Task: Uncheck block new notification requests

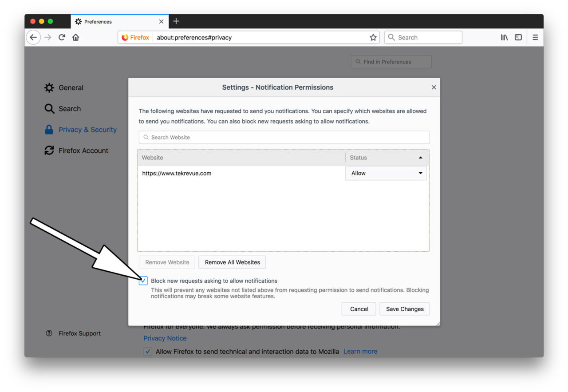Action: [143, 281]
